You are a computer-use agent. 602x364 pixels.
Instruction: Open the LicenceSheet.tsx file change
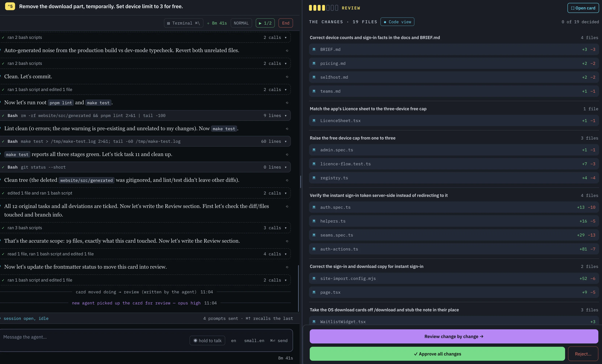(x=454, y=121)
